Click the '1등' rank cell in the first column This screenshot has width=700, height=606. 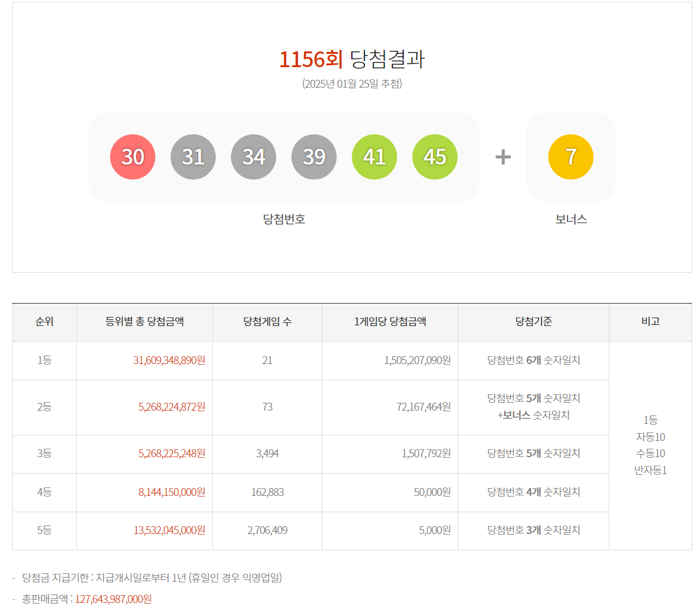(x=44, y=360)
